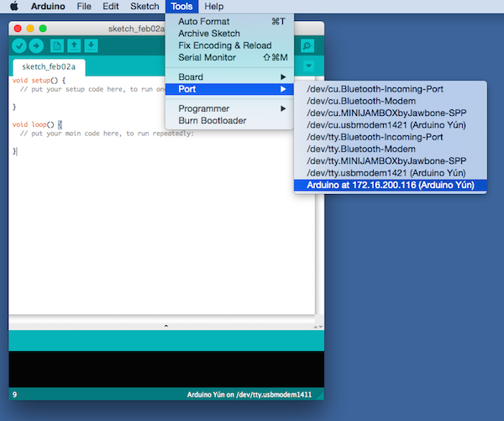Click status text 'Arduino Yún on /dev/tty.usbmodem1411'
This screenshot has width=504, height=421.
click(x=249, y=395)
